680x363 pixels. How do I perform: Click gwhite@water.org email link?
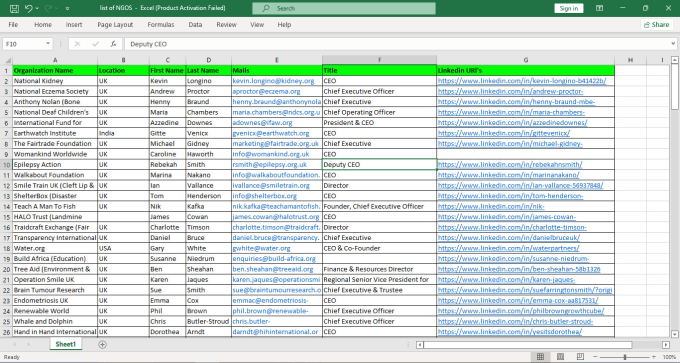pyautogui.click(x=262, y=248)
